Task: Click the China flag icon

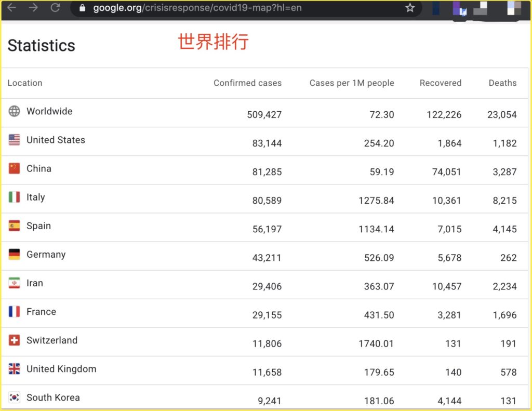Action: click(15, 168)
